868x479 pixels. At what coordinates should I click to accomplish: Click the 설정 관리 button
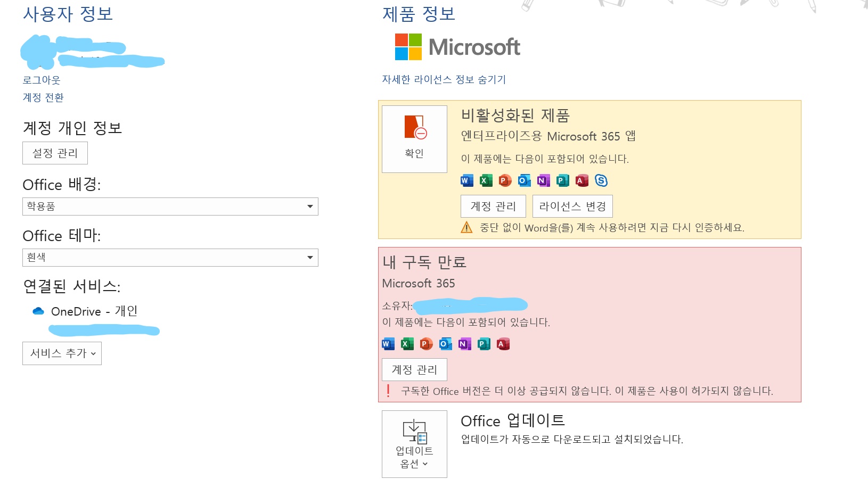tap(55, 153)
